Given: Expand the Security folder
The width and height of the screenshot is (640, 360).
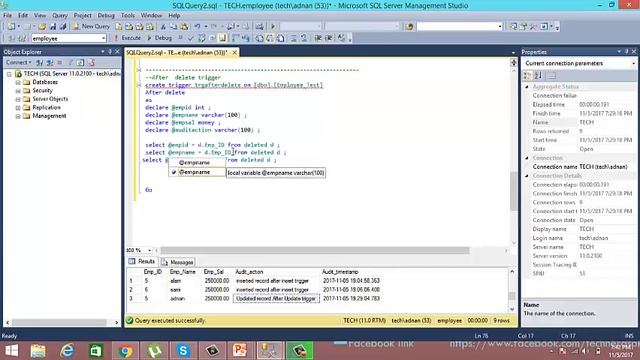Looking at the screenshot, I should pyautogui.click(x=18, y=91).
